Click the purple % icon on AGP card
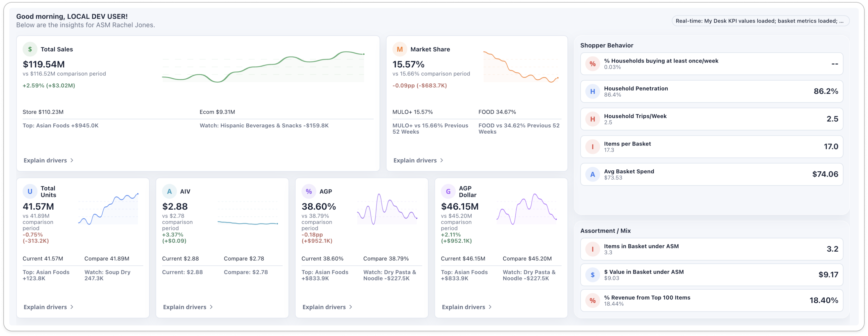The image size is (868, 336). [309, 191]
